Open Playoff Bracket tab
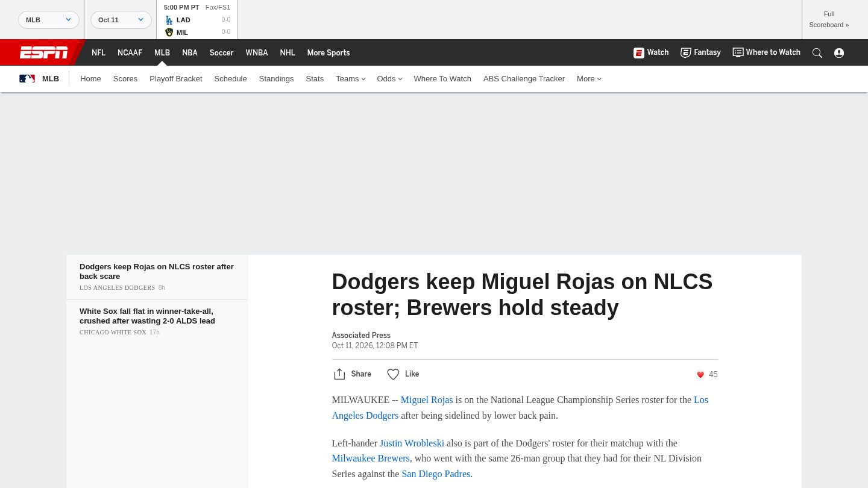868x488 pixels. [176, 79]
